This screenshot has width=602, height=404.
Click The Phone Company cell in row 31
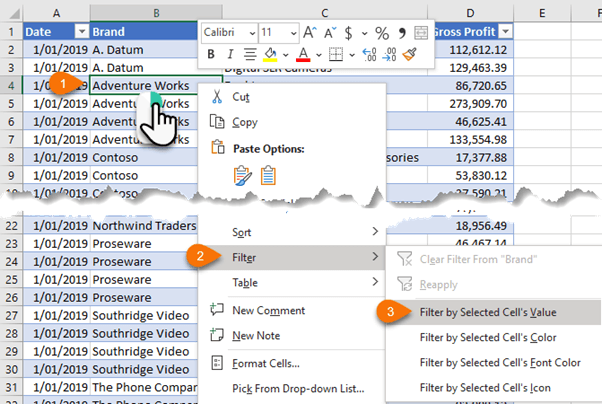pos(144,387)
